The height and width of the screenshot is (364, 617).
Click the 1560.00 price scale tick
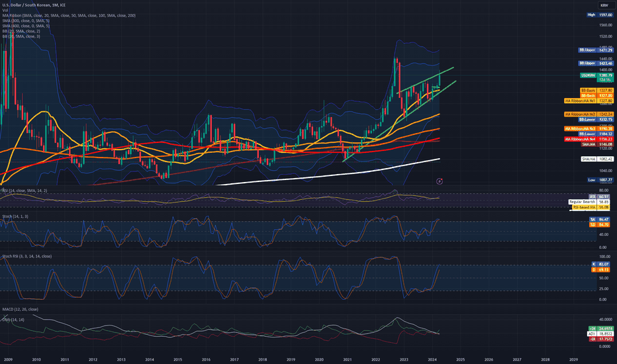pos(606,24)
